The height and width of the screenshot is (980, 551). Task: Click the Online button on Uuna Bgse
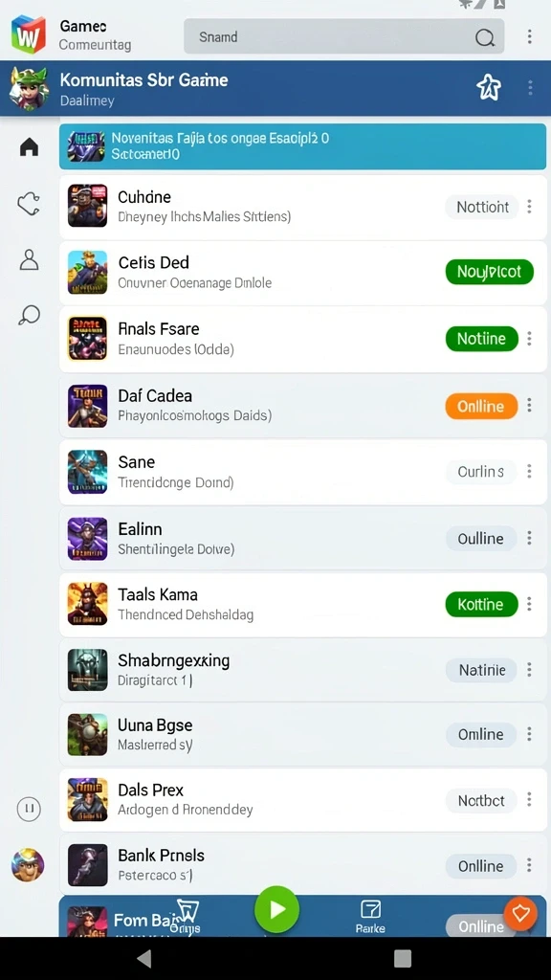(481, 735)
